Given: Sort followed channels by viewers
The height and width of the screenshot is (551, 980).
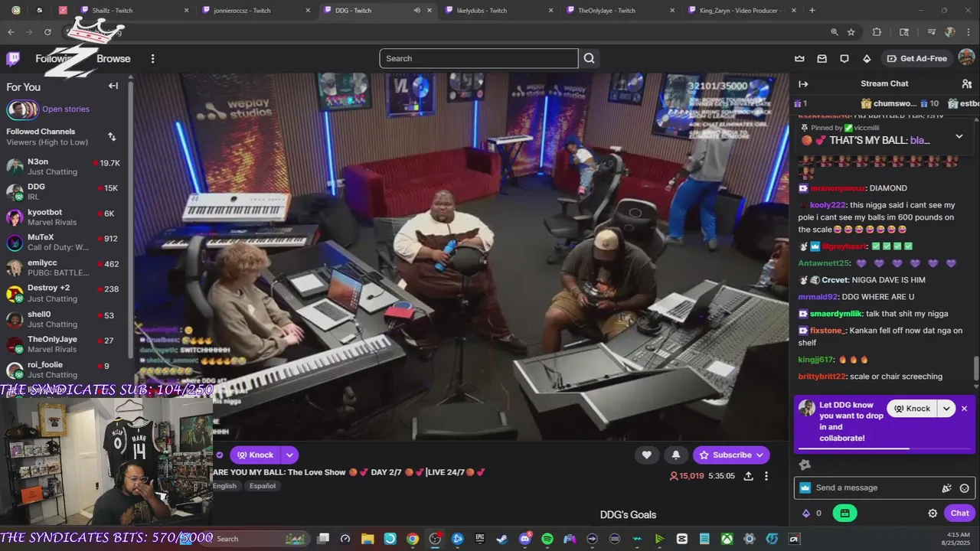Looking at the screenshot, I should (112, 136).
